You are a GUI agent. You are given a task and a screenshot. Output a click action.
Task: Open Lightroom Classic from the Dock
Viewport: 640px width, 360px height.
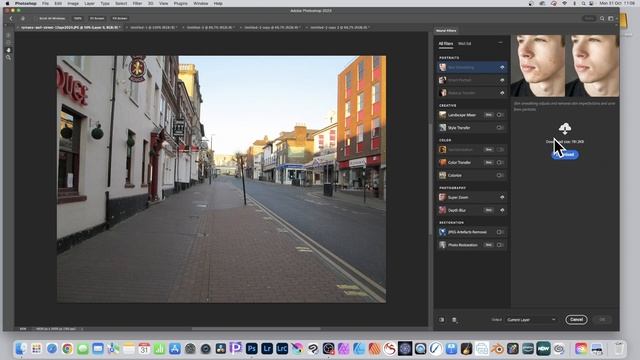[282, 349]
